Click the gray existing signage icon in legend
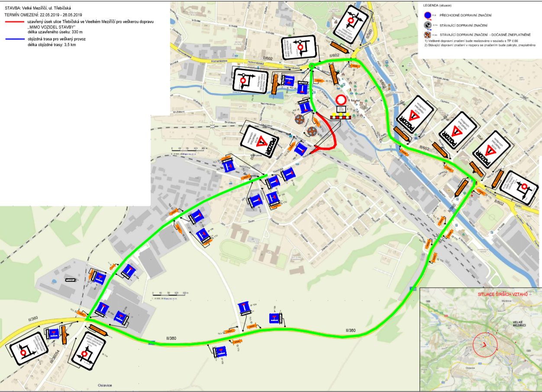This screenshot has height=392, width=542. (x=429, y=26)
